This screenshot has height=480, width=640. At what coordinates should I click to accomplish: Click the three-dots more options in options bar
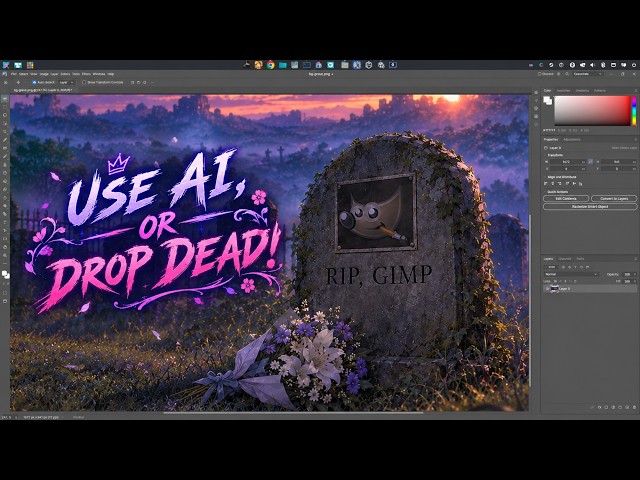click(x=153, y=82)
